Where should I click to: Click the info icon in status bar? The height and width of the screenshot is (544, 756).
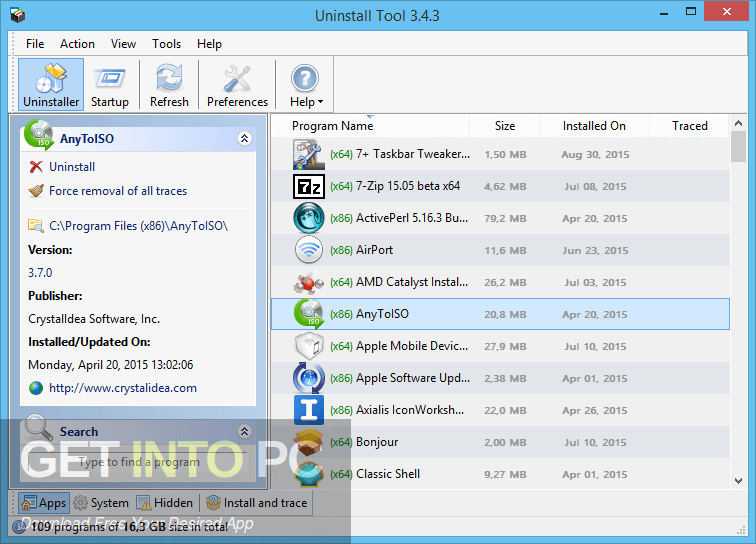point(19,527)
